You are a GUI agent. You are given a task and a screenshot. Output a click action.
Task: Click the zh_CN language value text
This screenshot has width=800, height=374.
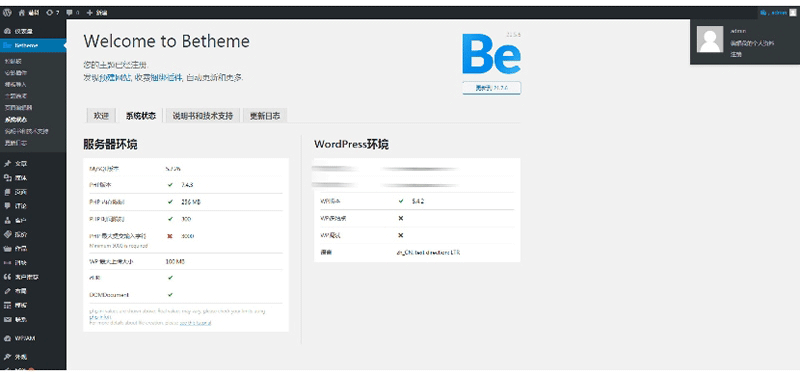428,253
